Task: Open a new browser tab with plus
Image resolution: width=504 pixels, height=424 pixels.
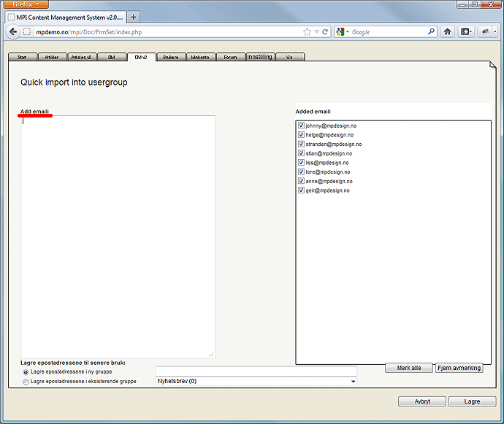Action: point(134,17)
